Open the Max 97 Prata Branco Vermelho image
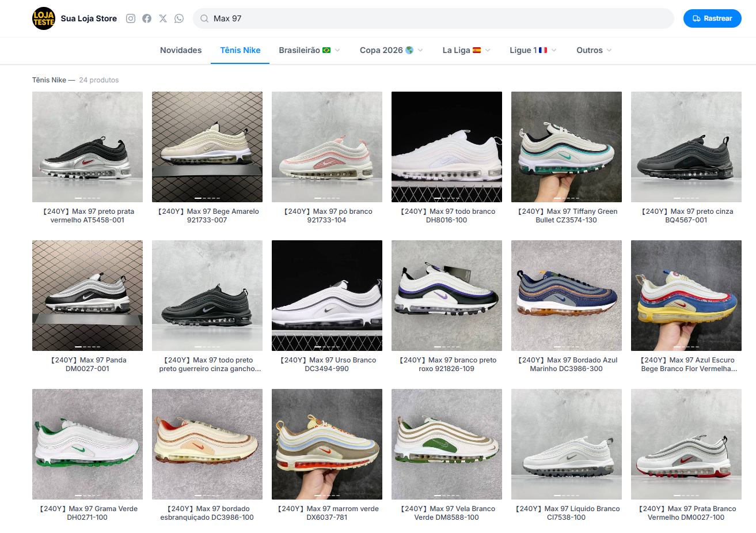Screen dimensions: 756x533 (686, 444)
